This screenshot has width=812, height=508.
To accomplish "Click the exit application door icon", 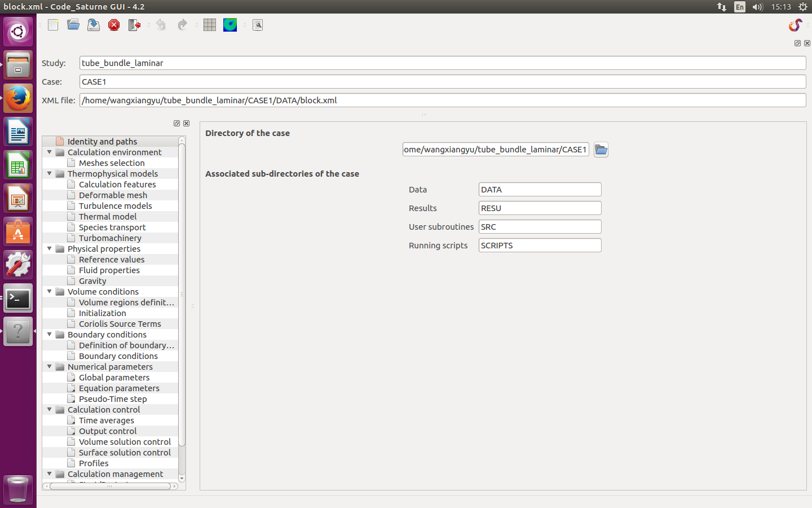I will point(134,25).
